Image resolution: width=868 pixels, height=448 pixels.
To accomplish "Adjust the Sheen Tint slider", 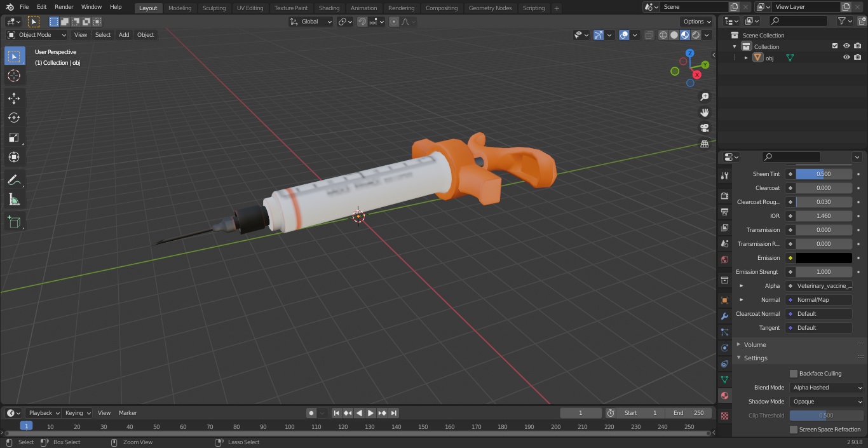I will [x=824, y=174].
